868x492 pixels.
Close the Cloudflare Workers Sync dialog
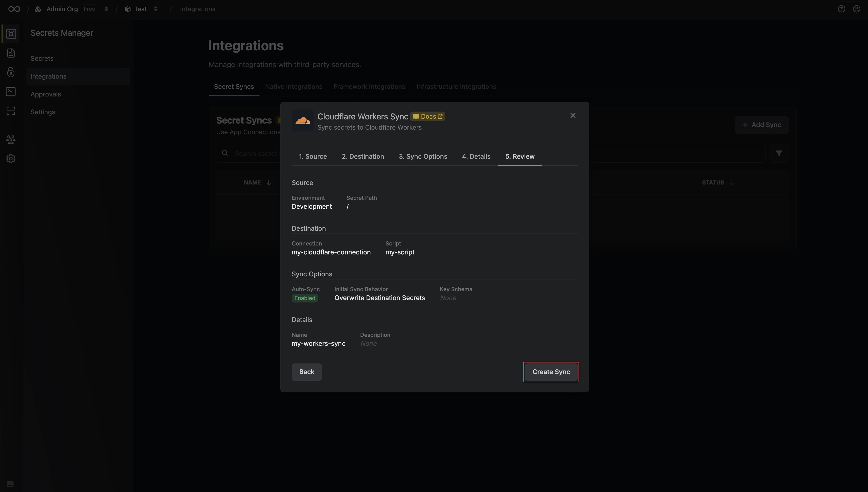(x=573, y=116)
